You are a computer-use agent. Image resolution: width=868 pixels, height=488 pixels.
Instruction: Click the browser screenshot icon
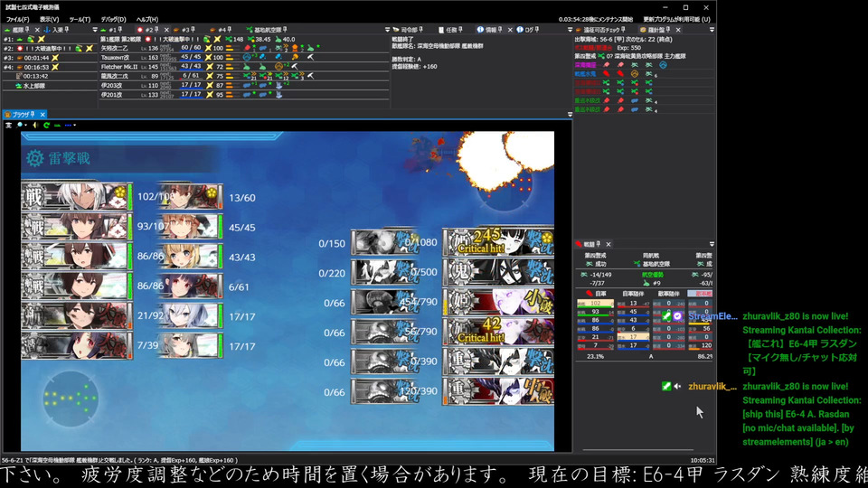[x=8, y=126]
